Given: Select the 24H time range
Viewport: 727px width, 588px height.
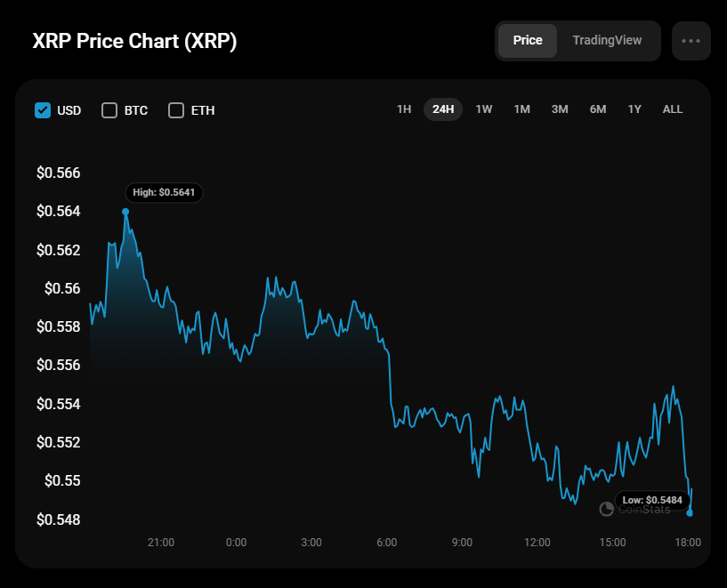Looking at the screenshot, I should 442,109.
